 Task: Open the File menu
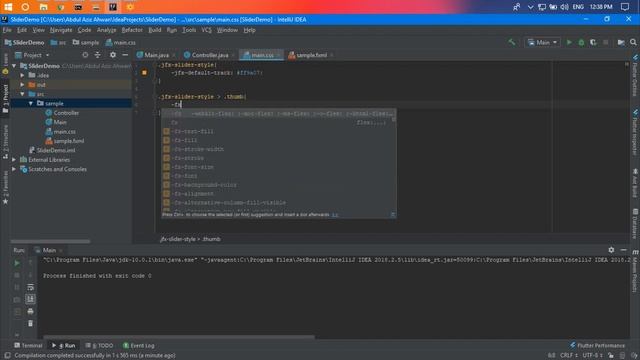[7, 30]
